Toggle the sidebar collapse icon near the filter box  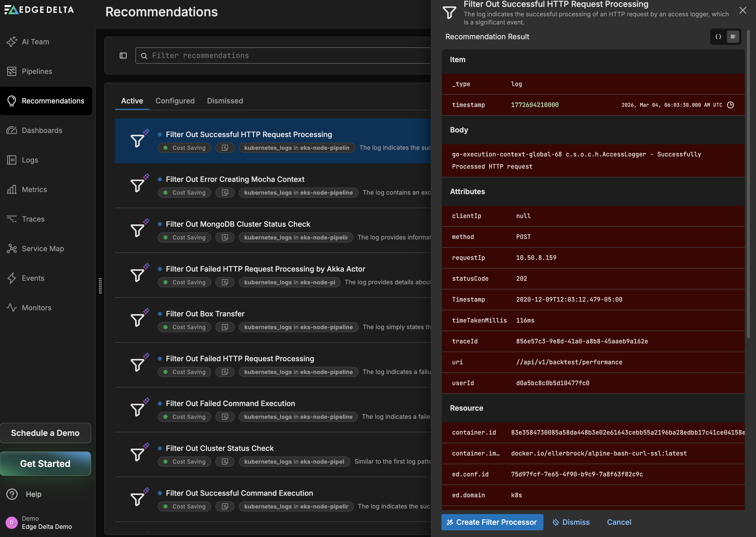tap(123, 55)
